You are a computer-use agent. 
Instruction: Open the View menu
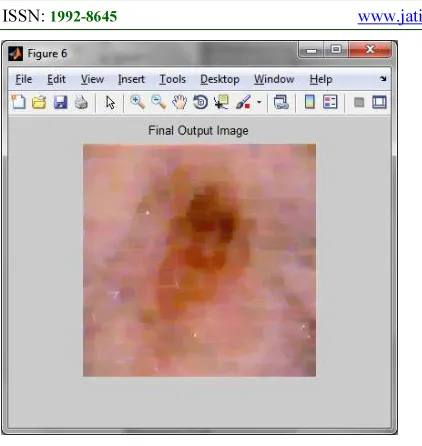(92, 79)
